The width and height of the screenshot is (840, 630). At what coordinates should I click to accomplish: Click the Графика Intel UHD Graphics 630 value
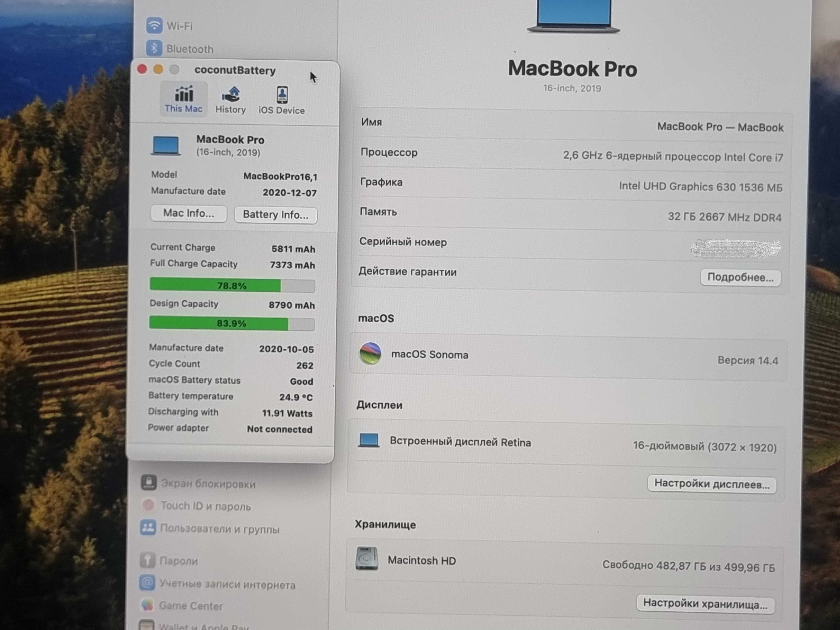point(701,187)
